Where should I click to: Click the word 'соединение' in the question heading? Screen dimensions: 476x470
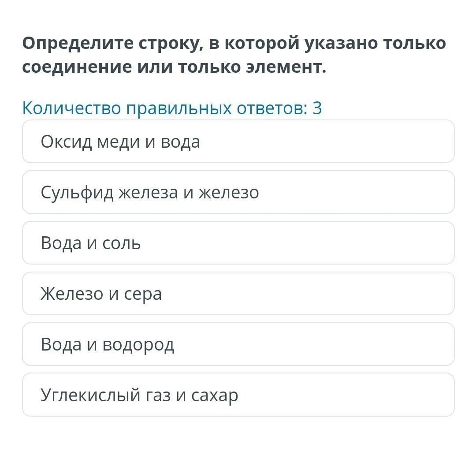click(x=77, y=67)
